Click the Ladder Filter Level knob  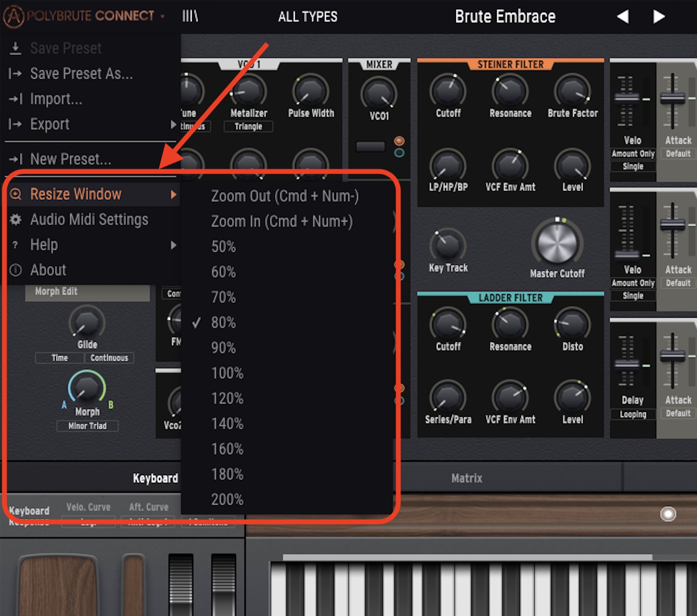click(572, 397)
